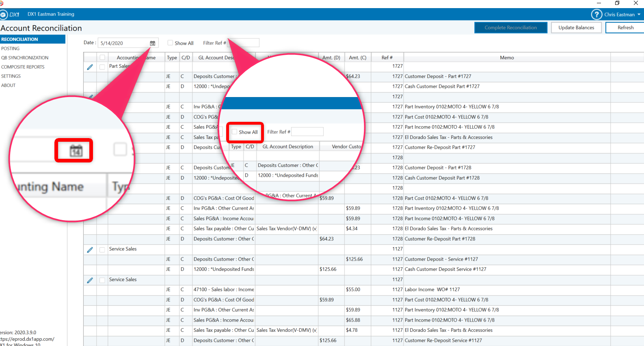Open the Chris Eastman user dropdown
Viewport: 644px width, 346px height.
[x=622, y=15]
